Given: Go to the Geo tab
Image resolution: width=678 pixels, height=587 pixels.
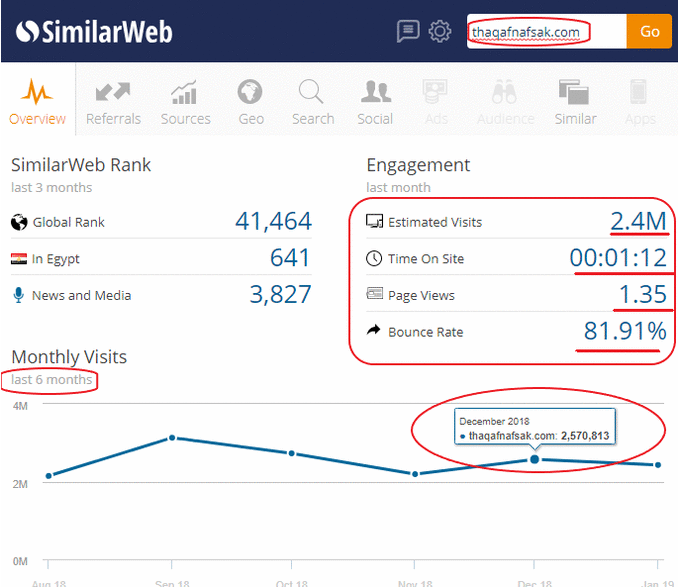Looking at the screenshot, I should coord(251,102).
